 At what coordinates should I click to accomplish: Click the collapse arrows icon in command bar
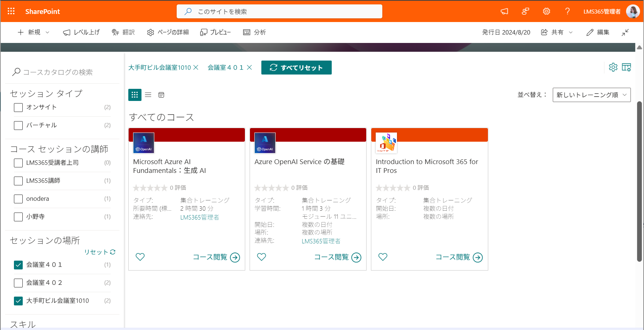pyautogui.click(x=625, y=32)
